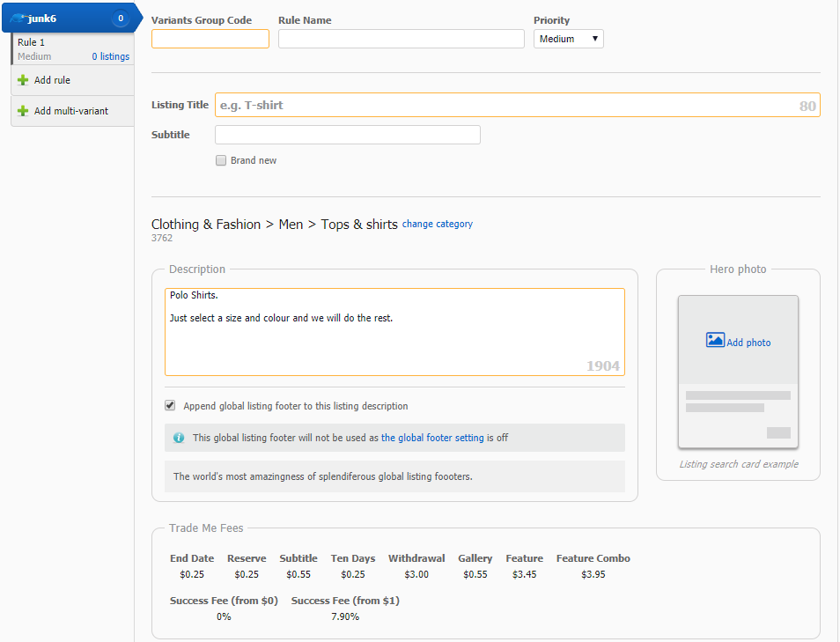The width and height of the screenshot is (840, 642).
Task: Click into the Subtitle field
Action: click(348, 135)
